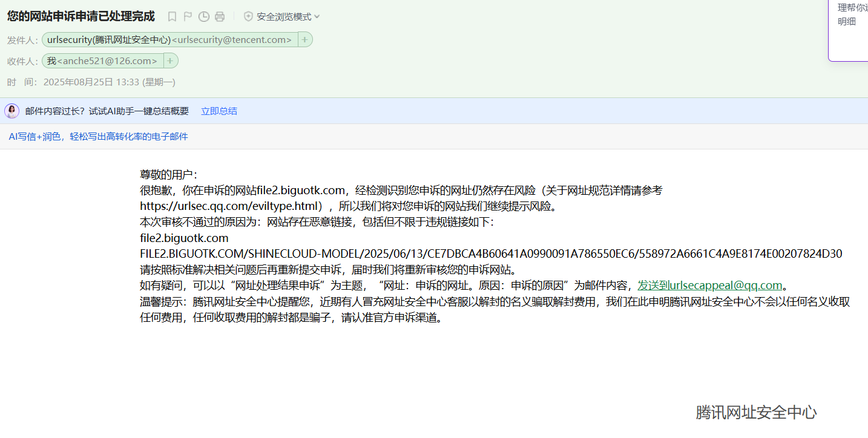Add sender urlsecurity using the plus button
868x438 pixels.
pyautogui.click(x=305, y=40)
